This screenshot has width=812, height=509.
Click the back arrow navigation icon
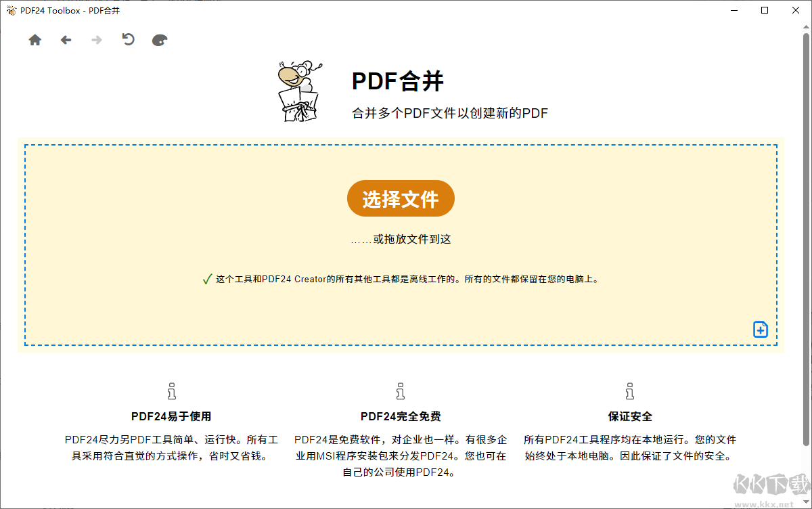pyautogui.click(x=66, y=40)
